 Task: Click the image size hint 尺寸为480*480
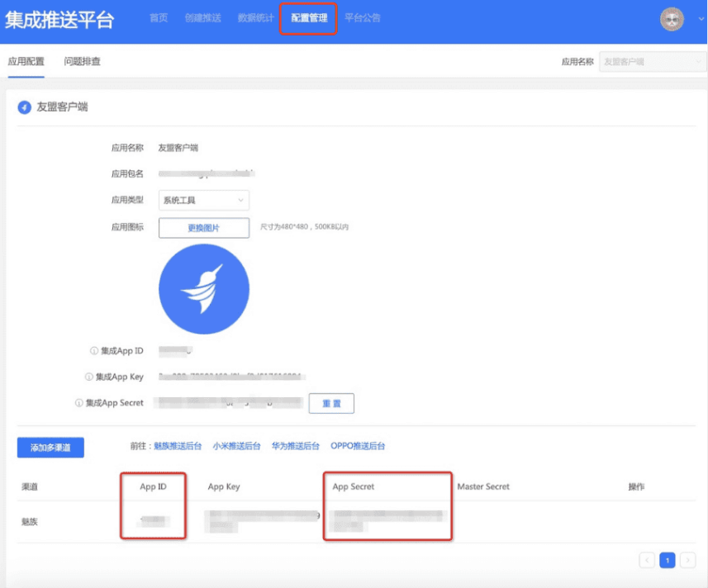click(304, 227)
